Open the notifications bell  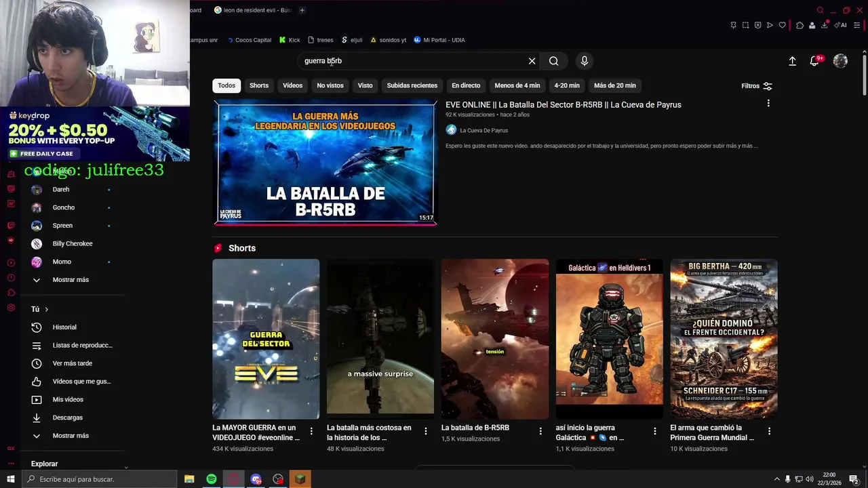[815, 61]
